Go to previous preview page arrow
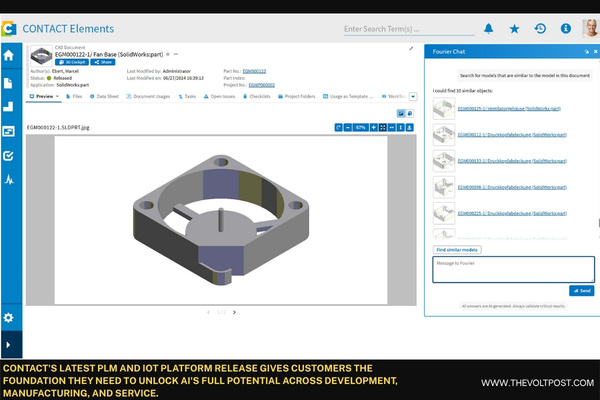This screenshot has height=400, width=600. click(208, 312)
